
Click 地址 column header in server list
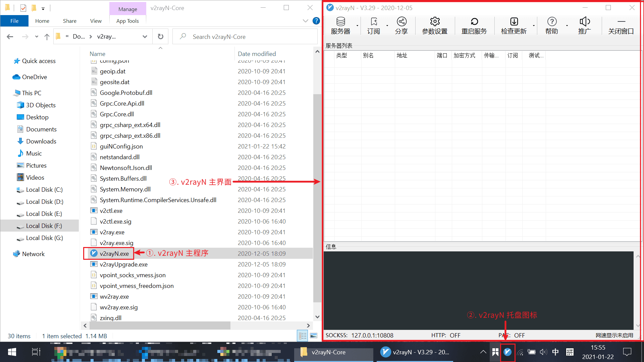402,55
